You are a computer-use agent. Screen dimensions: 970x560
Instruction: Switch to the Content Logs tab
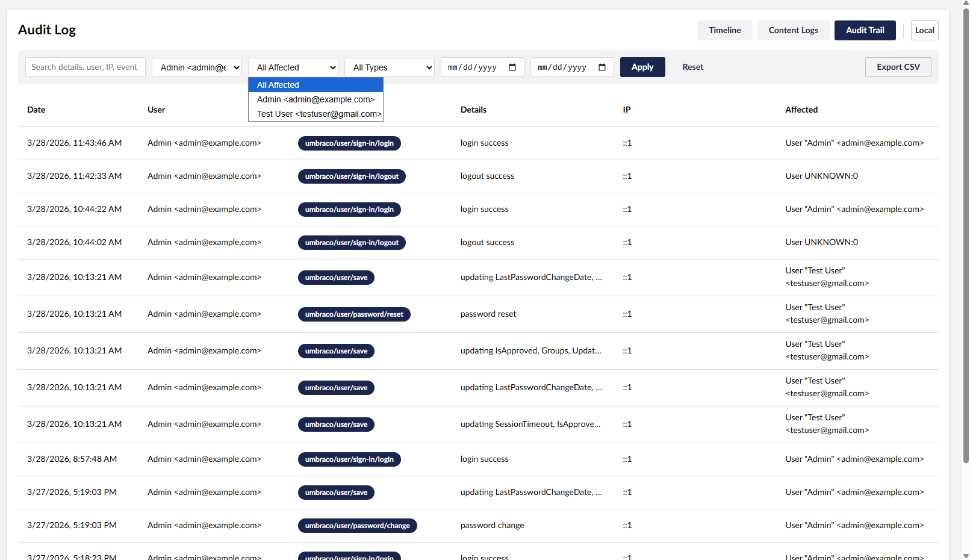(794, 30)
